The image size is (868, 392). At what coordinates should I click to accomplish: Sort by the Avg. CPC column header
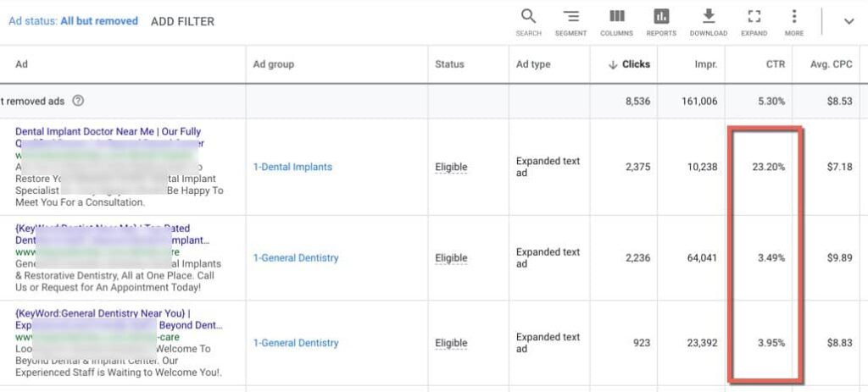coord(832,64)
